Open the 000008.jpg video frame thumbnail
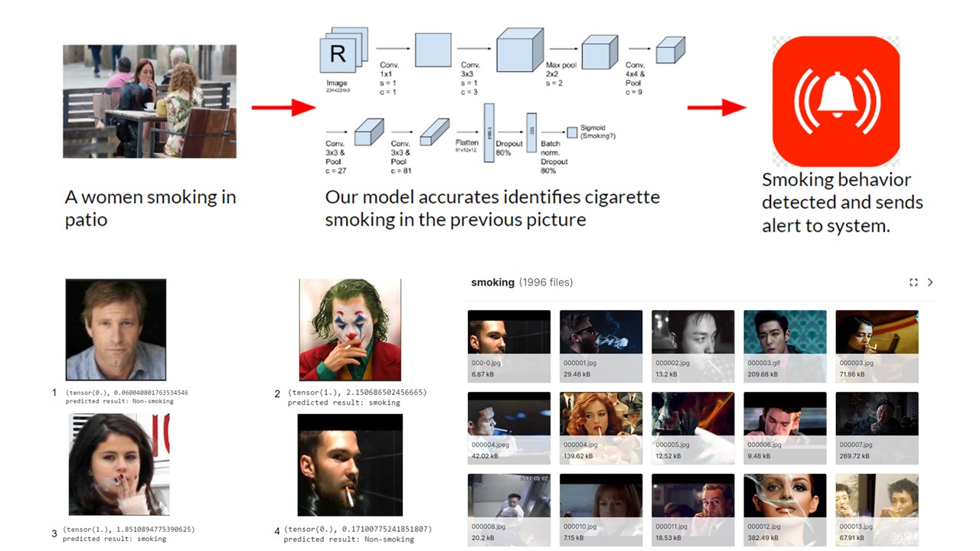 pyautogui.click(x=509, y=495)
